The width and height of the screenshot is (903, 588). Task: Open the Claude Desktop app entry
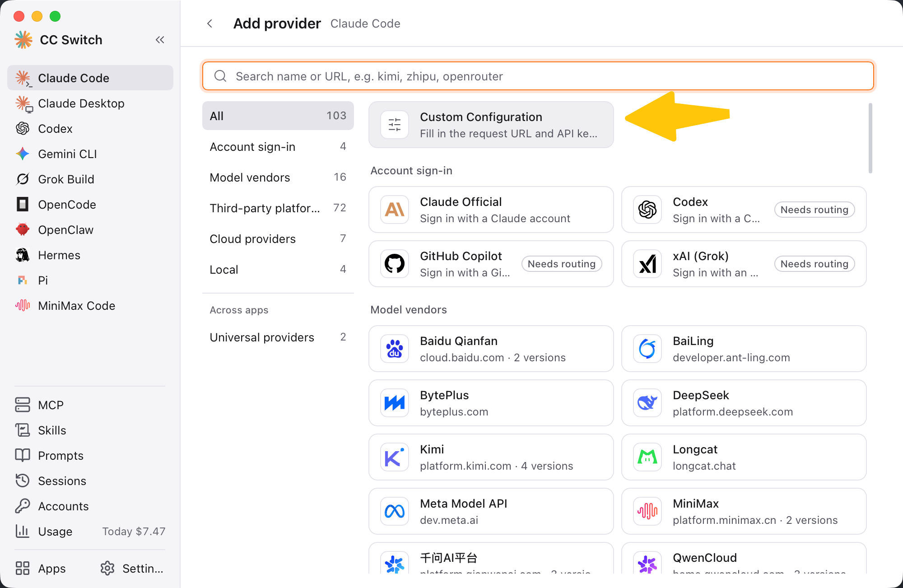pyautogui.click(x=90, y=103)
